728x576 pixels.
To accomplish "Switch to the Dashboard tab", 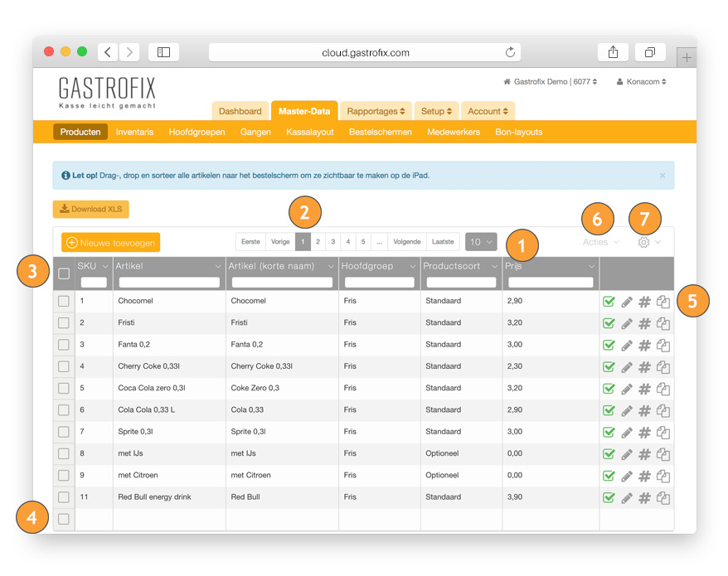I will (x=240, y=111).
